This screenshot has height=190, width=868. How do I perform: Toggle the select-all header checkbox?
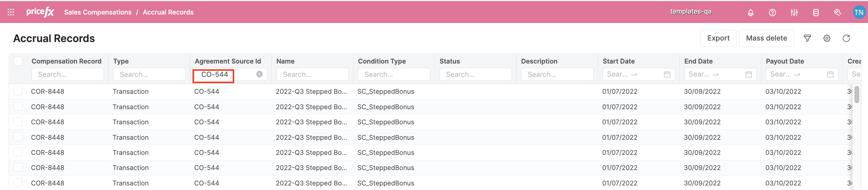point(18,61)
